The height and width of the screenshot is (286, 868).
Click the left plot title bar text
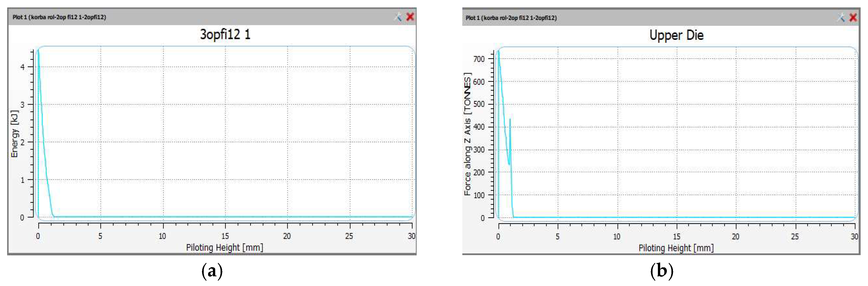[x=59, y=17]
